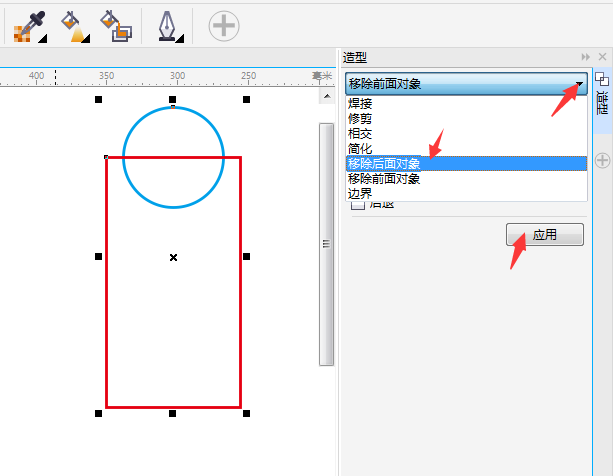
Task: Click the vertical scrollbar up arrow
Action: click(x=326, y=96)
